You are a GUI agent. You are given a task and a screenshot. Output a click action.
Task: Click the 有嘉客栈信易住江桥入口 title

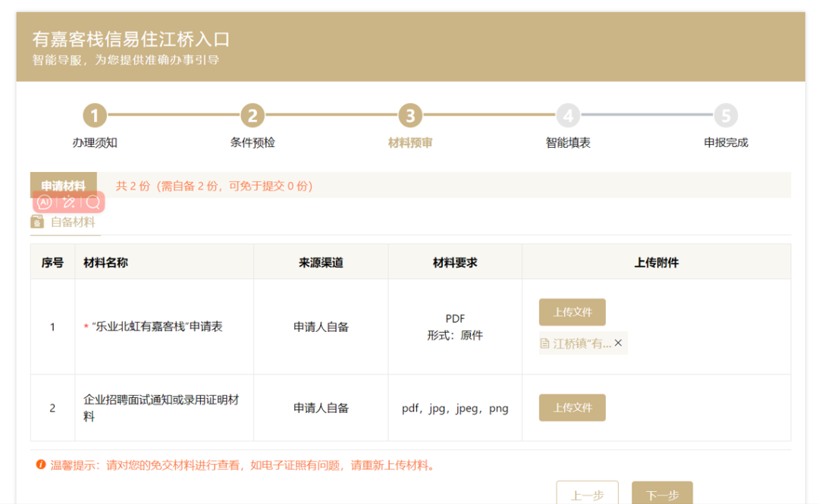[131, 39]
